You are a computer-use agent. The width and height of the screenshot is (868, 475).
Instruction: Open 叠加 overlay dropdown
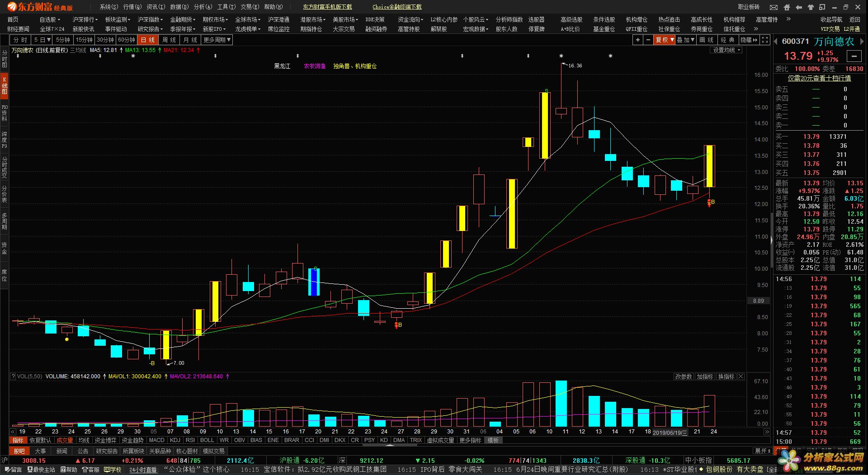pyautogui.click(x=686, y=40)
